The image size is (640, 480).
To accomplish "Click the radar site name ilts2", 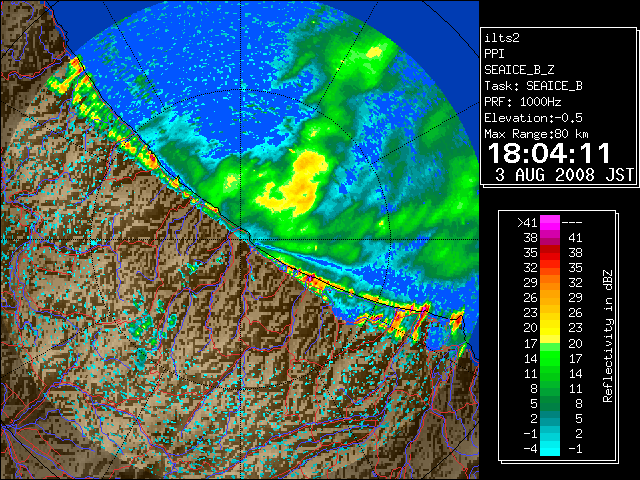I will click(502, 38).
